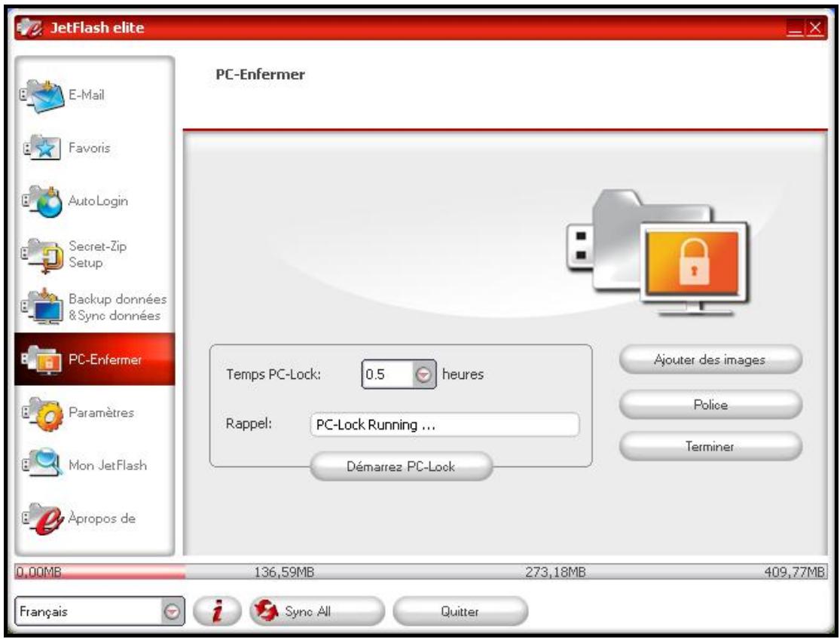The image size is (840, 639).
Task: Click the 136,59MB capacity marker
Action: point(284,572)
